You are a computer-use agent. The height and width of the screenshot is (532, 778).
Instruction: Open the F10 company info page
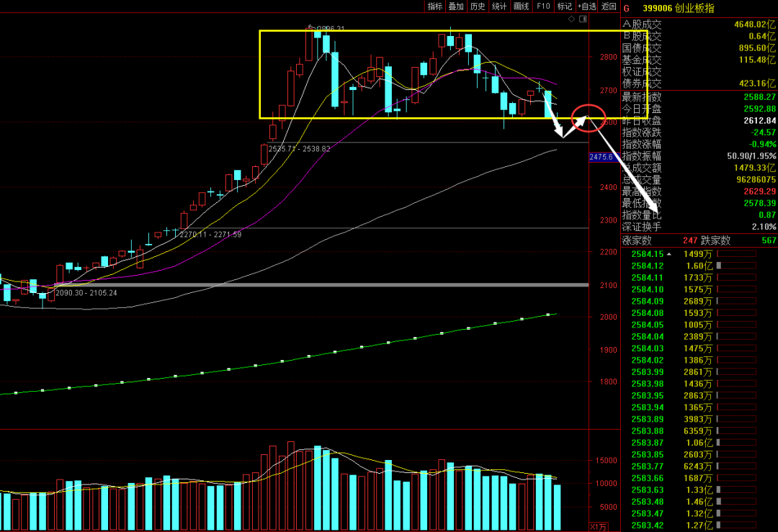click(x=543, y=6)
